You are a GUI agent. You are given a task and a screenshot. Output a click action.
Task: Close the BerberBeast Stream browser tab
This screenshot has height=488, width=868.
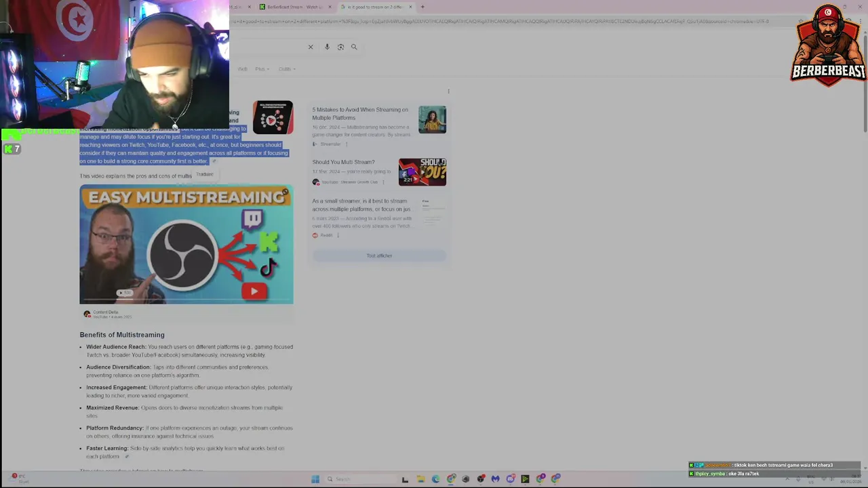[x=330, y=7]
